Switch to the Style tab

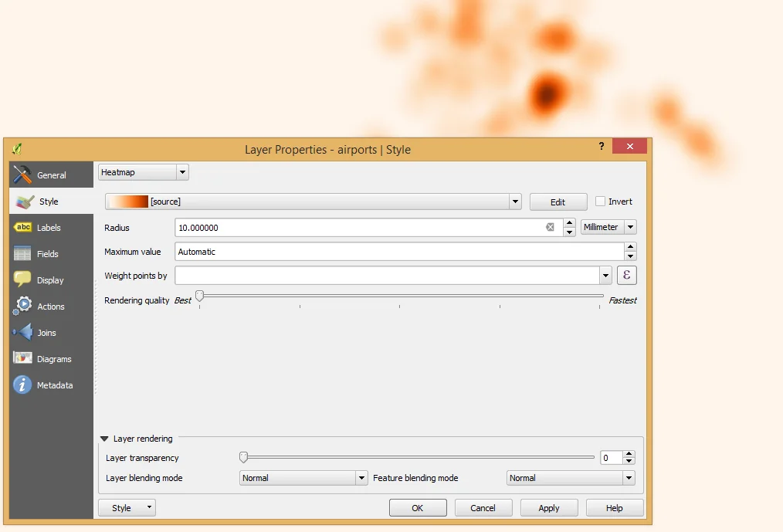48,202
